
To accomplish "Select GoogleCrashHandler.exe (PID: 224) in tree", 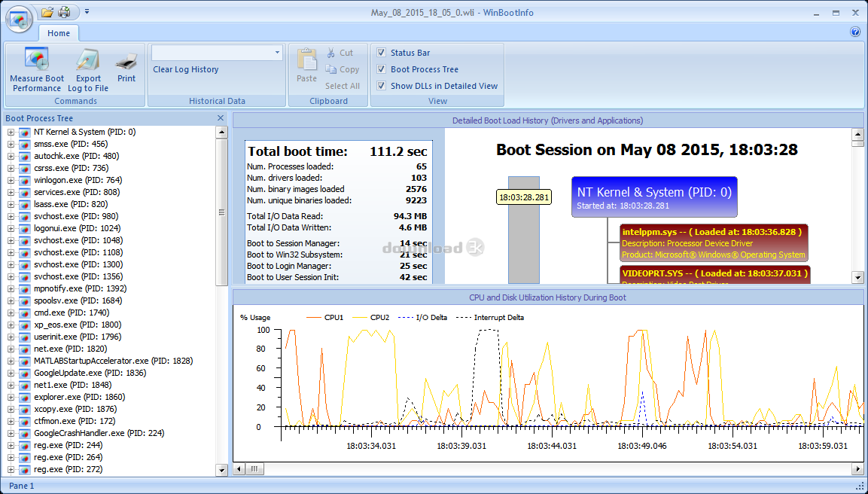I will tap(99, 433).
